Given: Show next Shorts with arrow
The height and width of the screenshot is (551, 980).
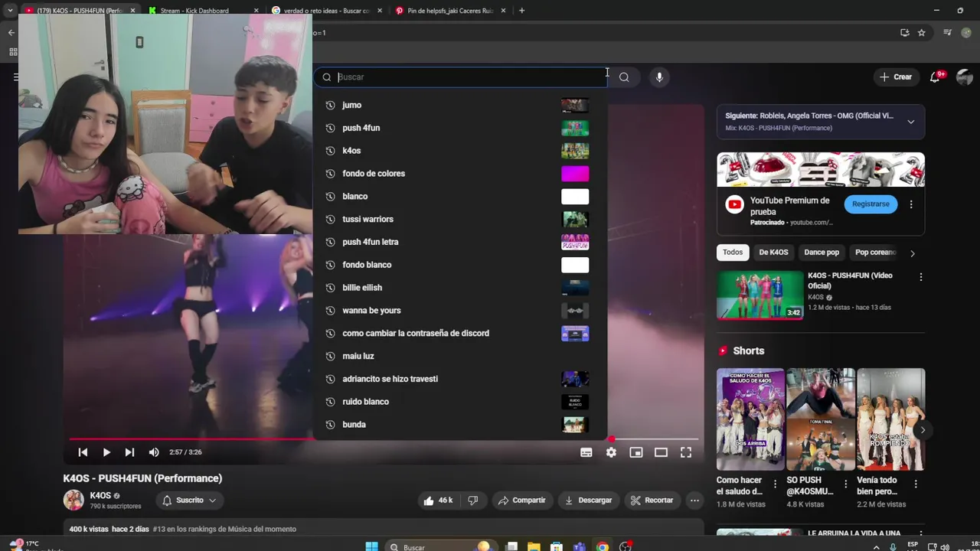Looking at the screenshot, I should 923,430.
